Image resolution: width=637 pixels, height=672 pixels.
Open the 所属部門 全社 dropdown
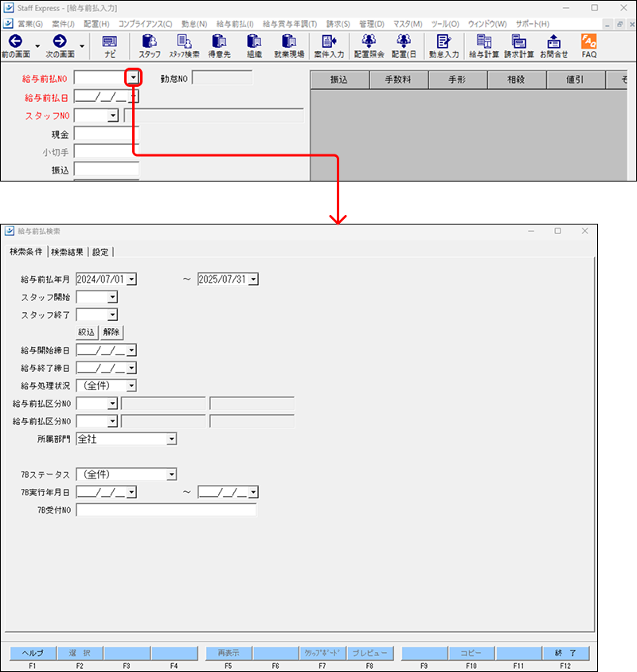tap(171, 439)
